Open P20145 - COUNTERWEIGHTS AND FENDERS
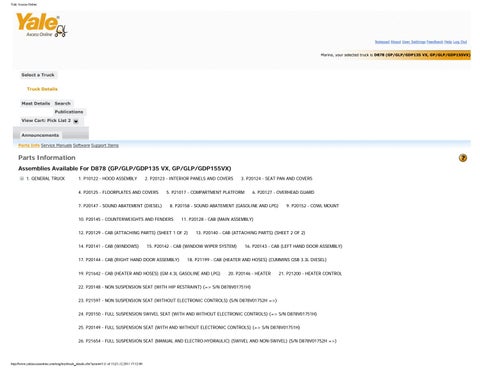480x371 pixels. click(126, 219)
